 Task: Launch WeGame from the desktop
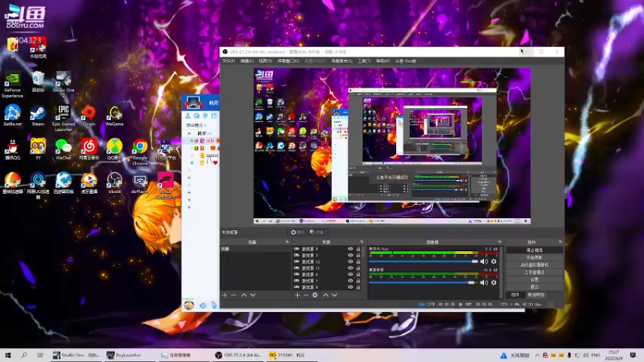pos(114,115)
